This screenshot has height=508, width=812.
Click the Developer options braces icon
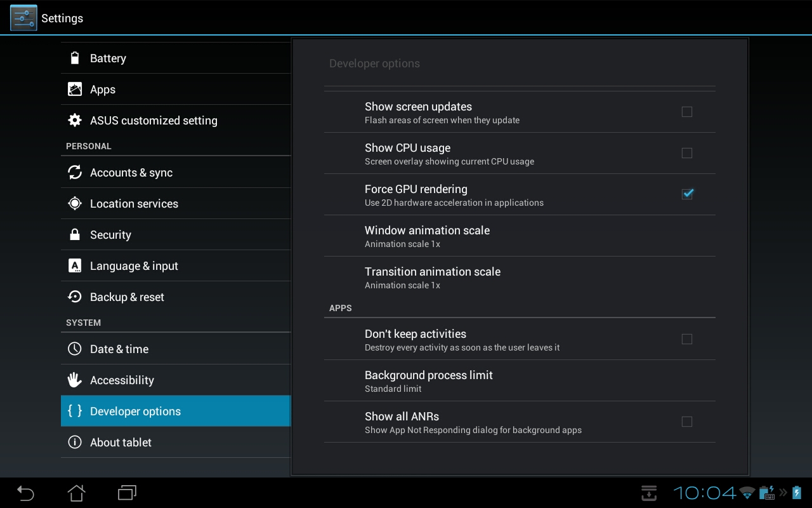coord(75,411)
